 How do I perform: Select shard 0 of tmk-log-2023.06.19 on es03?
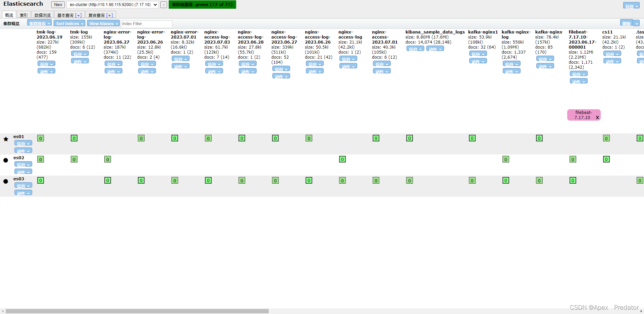tap(41, 180)
